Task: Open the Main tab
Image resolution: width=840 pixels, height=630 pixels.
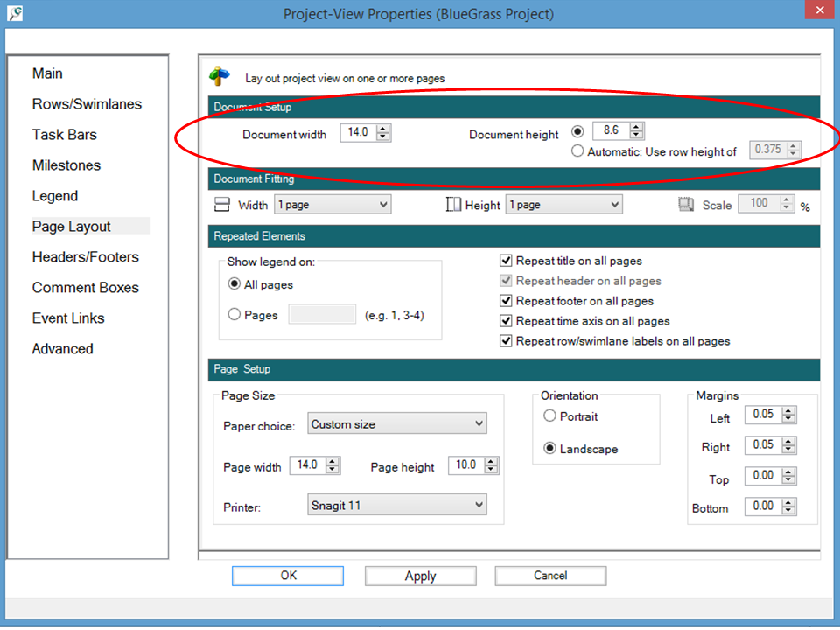Action: coord(47,73)
